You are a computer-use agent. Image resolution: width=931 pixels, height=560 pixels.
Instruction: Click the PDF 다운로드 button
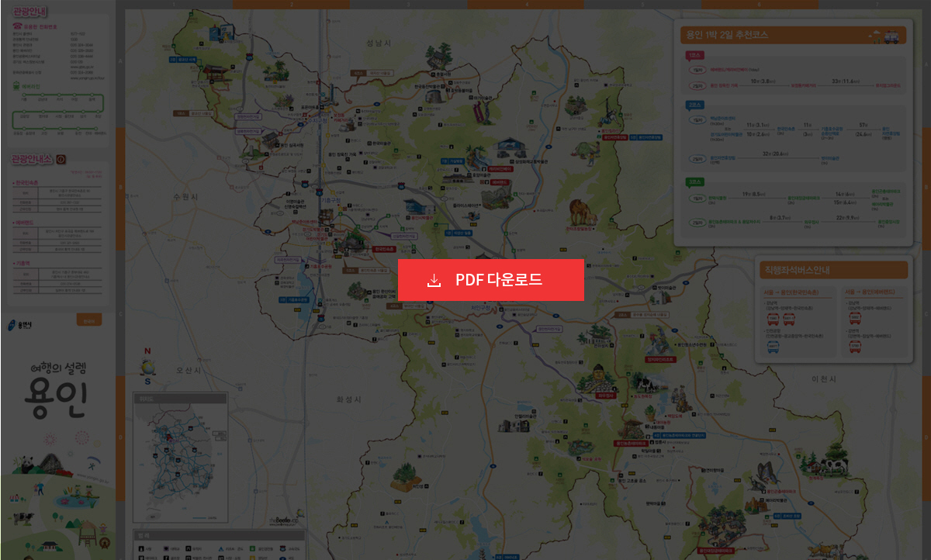(x=490, y=280)
